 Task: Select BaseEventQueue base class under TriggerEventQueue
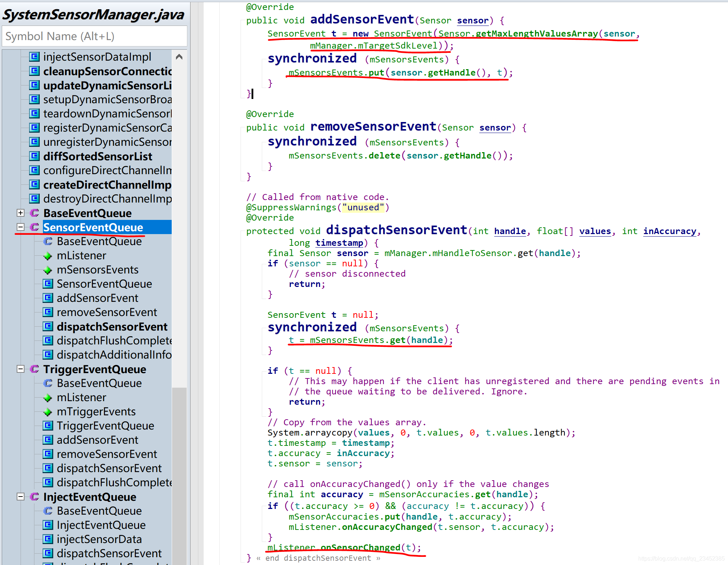point(99,383)
